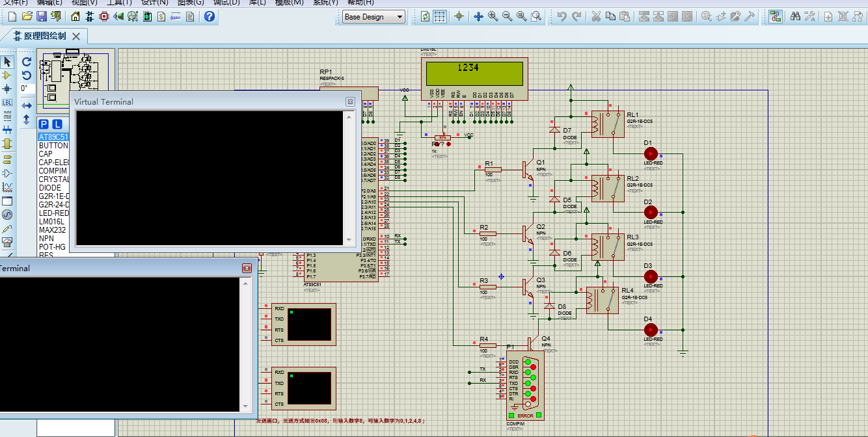Close the lower Terminal window

click(x=247, y=268)
